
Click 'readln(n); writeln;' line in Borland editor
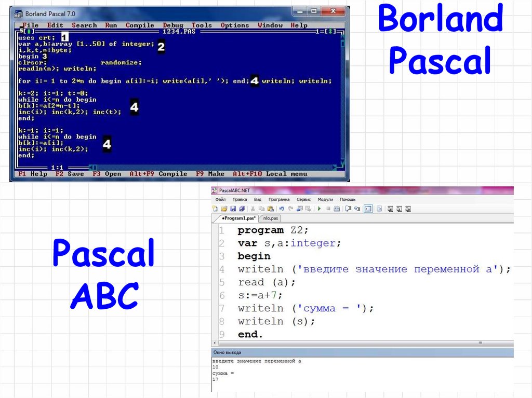pos(57,68)
